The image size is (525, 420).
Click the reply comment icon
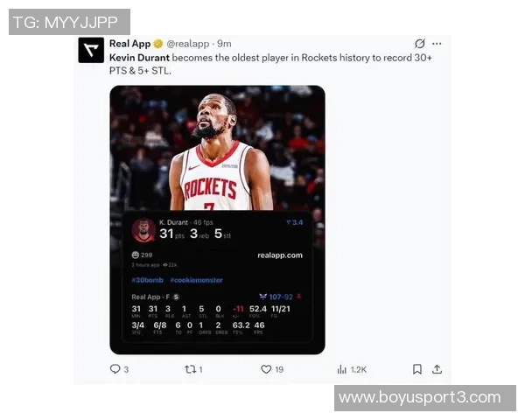point(115,369)
